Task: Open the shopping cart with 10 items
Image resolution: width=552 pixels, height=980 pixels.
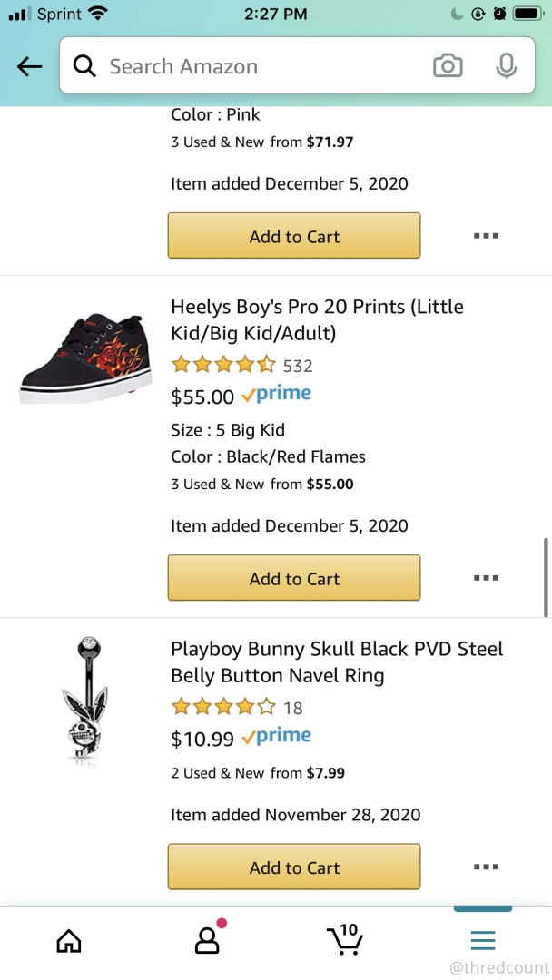Action: click(x=345, y=939)
